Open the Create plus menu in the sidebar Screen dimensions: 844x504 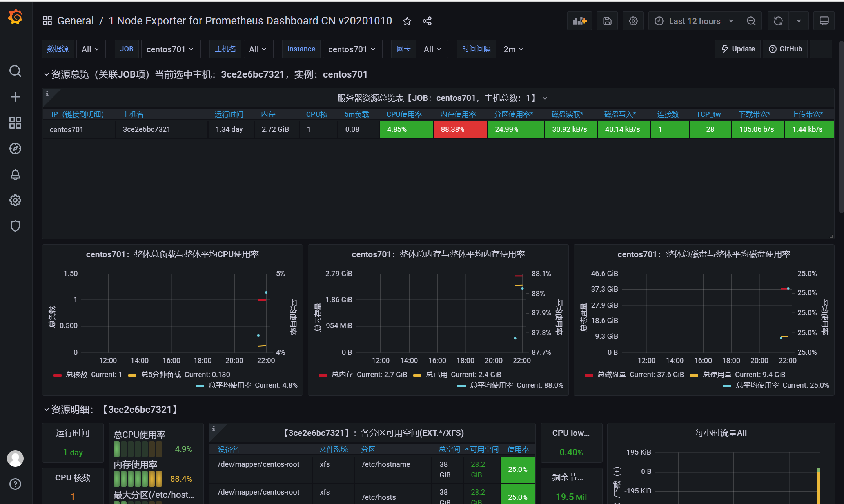[x=15, y=97]
